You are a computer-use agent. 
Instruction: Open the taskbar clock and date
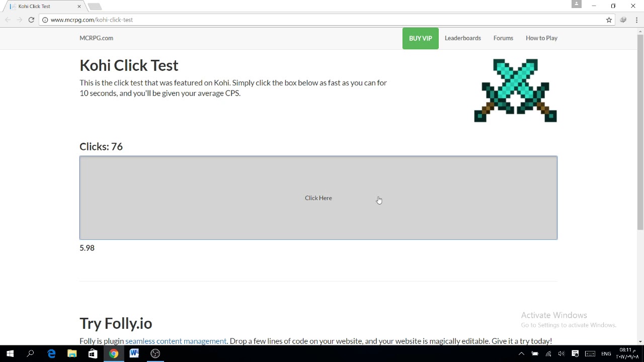626,353
